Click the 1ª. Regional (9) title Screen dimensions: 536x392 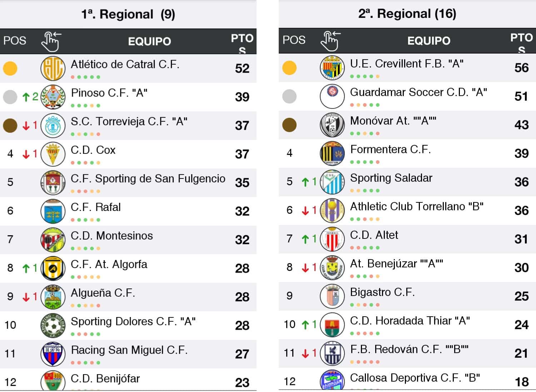(128, 14)
